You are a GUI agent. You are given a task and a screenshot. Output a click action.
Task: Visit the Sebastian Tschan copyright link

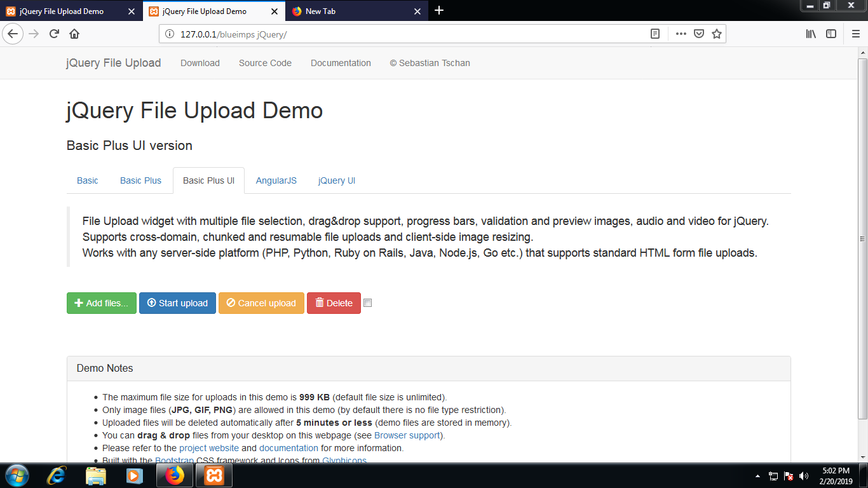(430, 63)
